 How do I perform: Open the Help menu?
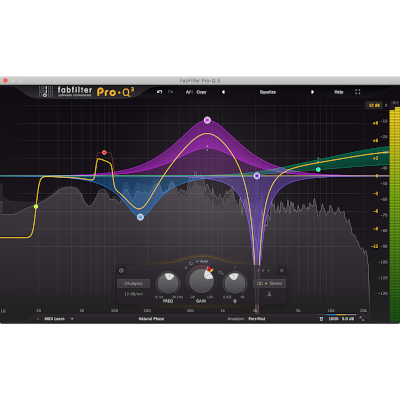pos(339,92)
